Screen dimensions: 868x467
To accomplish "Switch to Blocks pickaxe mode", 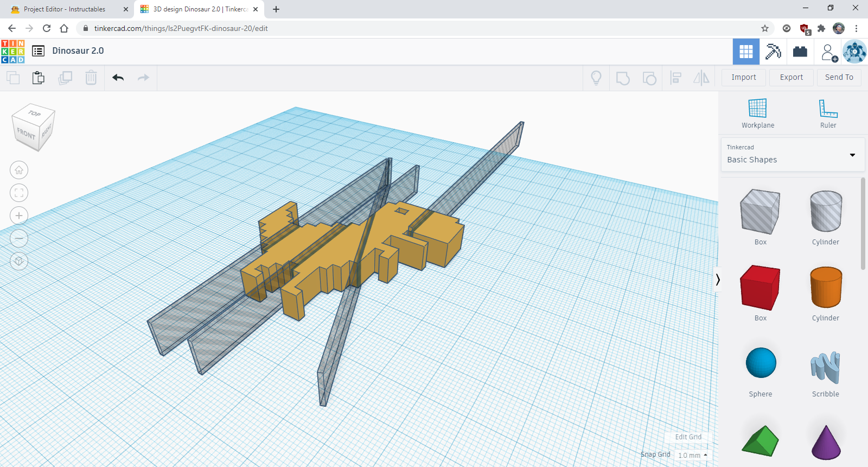I will (x=773, y=52).
